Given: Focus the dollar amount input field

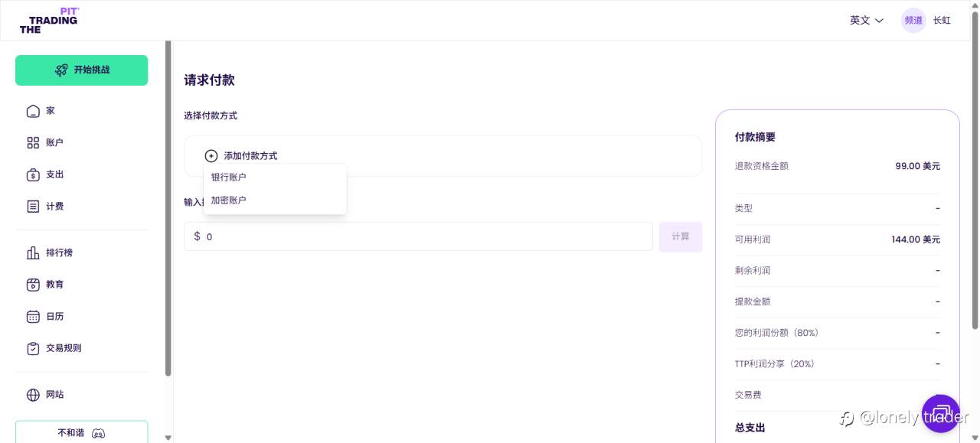Looking at the screenshot, I should pyautogui.click(x=418, y=236).
